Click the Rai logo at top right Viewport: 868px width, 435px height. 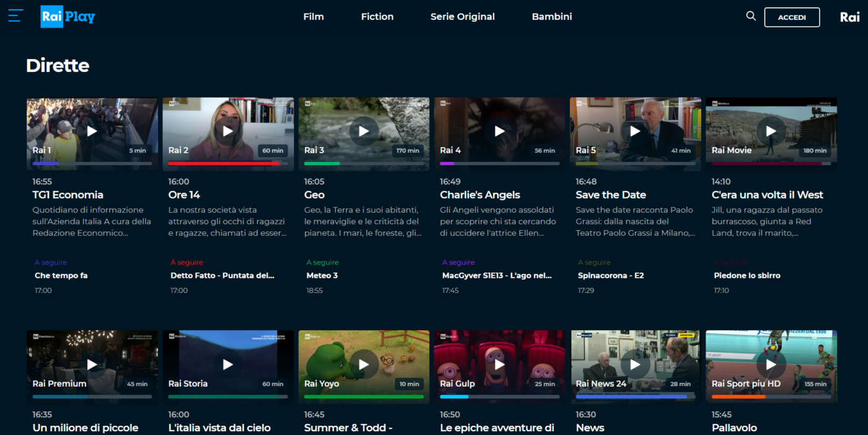coord(849,17)
